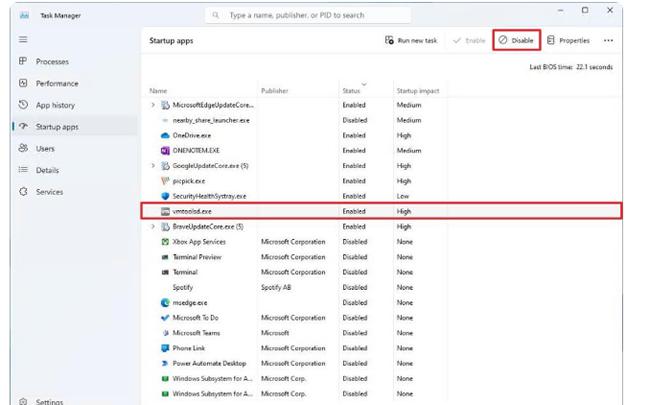
Task: Switch to the Performance page
Action: [x=56, y=84]
